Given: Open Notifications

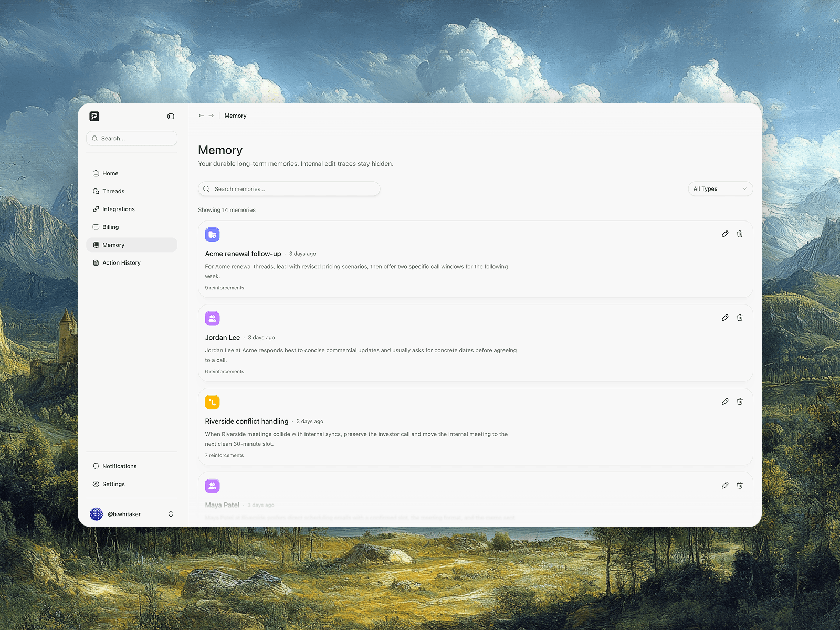Looking at the screenshot, I should [132, 466].
